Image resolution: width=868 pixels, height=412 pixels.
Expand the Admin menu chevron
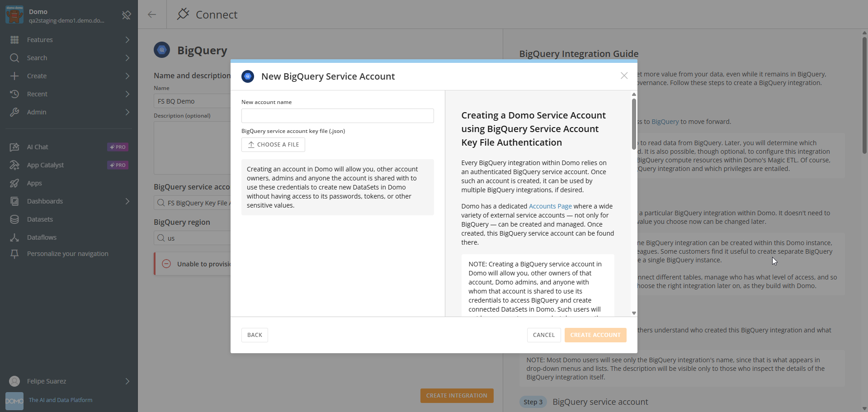click(x=127, y=112)
